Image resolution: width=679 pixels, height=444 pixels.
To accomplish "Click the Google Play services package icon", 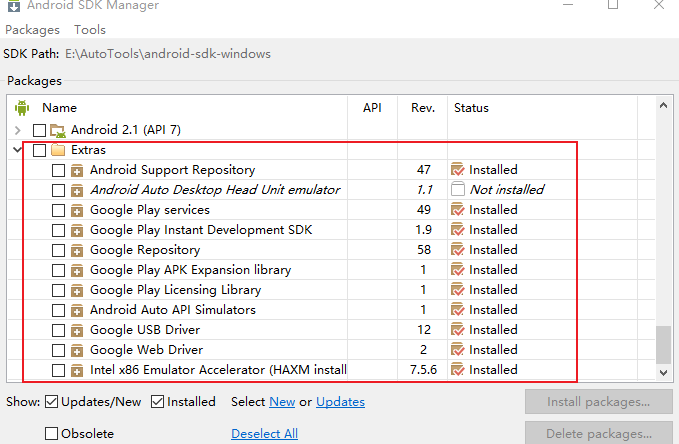I will pos(77,210).
